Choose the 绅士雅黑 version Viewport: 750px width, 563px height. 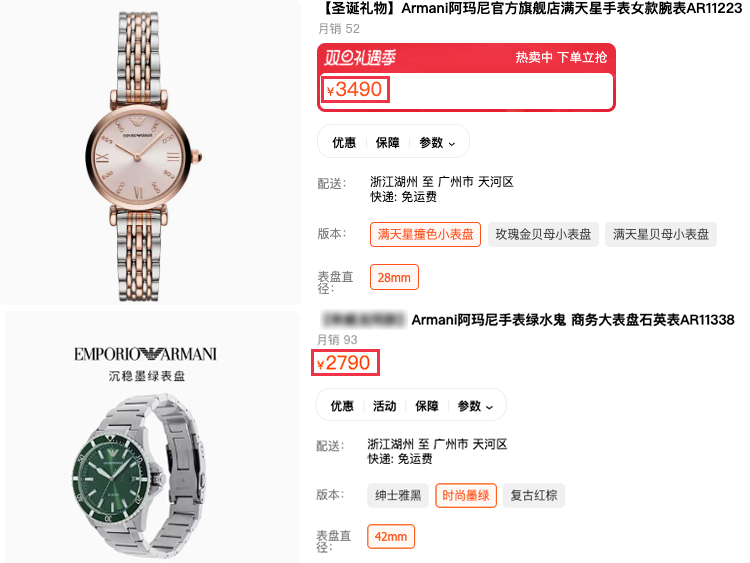[x=398, y=496]
